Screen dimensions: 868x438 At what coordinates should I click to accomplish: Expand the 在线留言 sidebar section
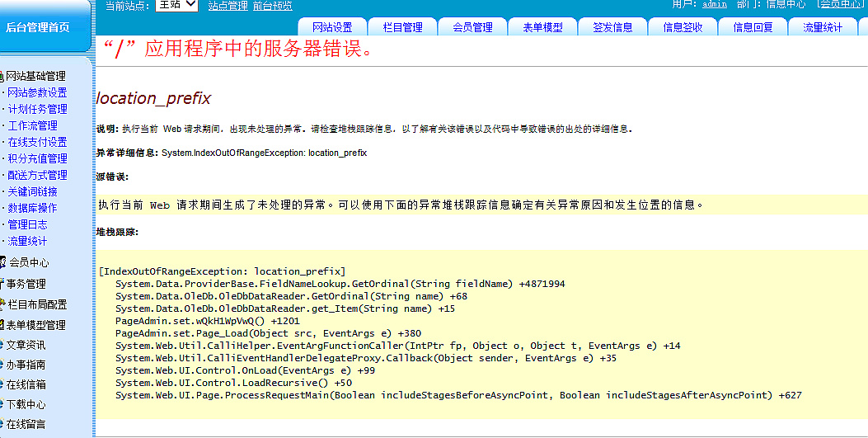pyautogui.click(x=26, y=424)
